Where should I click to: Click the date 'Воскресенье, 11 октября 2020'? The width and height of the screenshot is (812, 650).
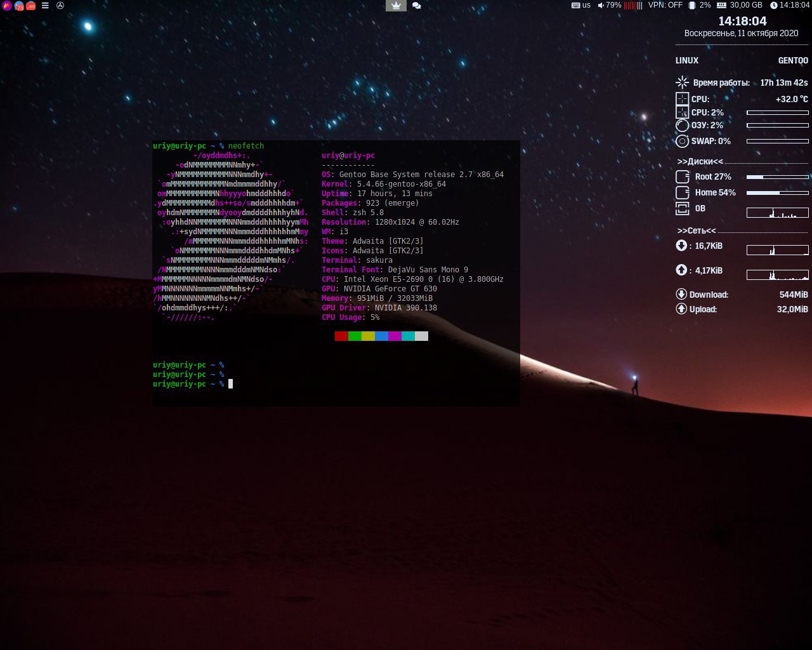[x=741, y=34]
